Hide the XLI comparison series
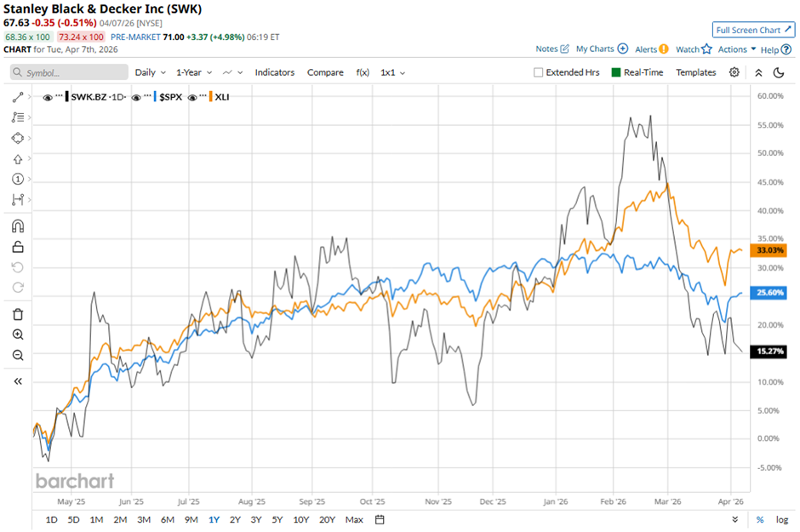The height and width of the screenshot is (532, 800). [192, 97]
